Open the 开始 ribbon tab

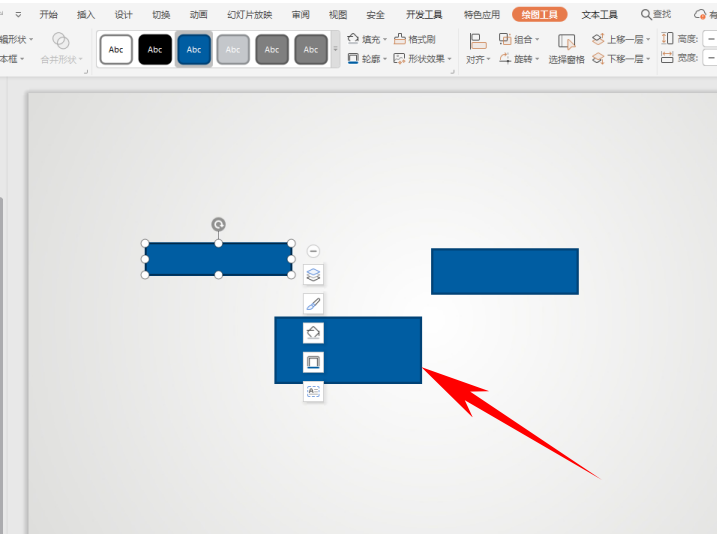point(48,15)
